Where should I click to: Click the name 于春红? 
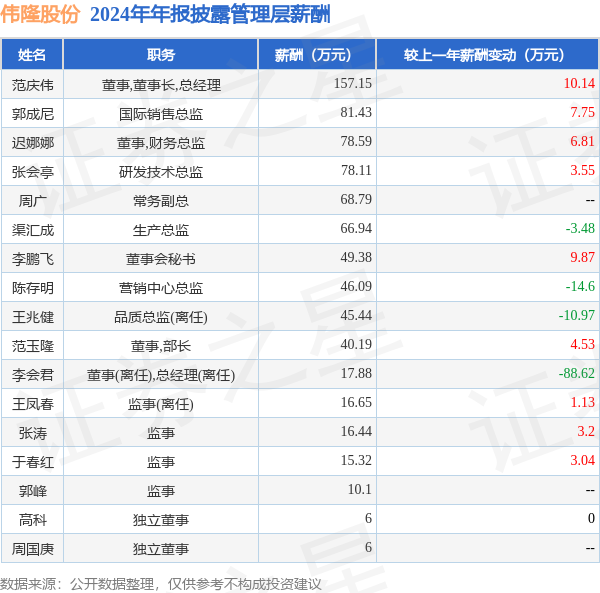(33, 462)
